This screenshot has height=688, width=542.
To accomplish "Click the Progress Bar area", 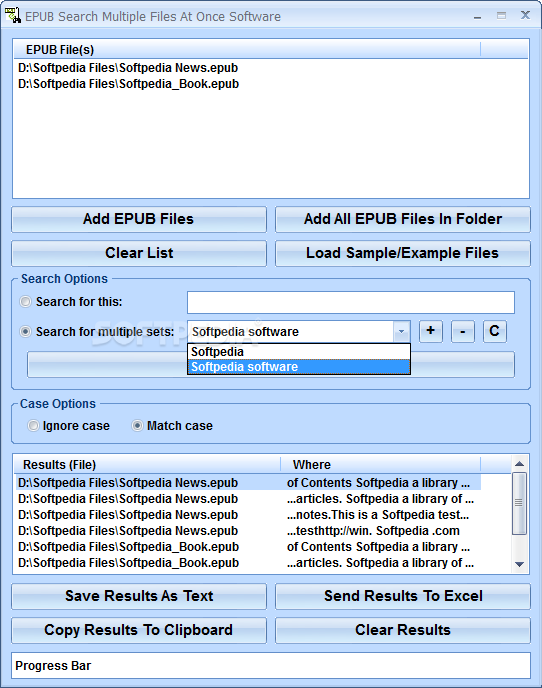I will tap(271, 666).
